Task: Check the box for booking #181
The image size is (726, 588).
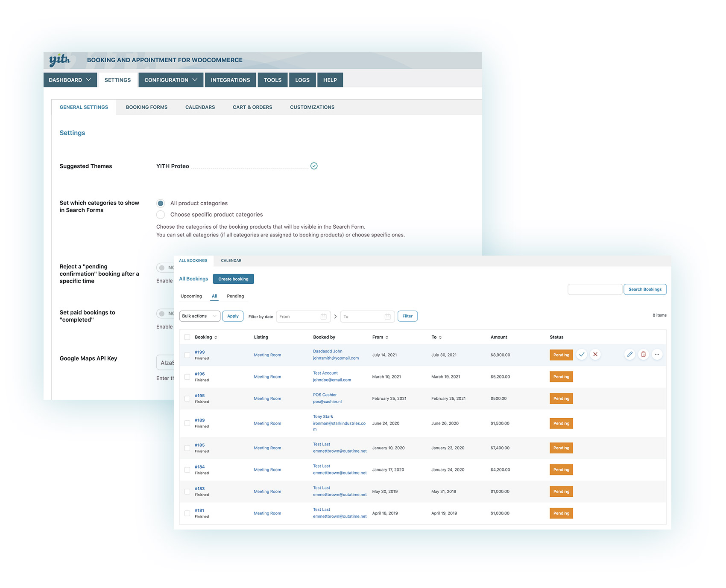Action: [x=187, y=513]
